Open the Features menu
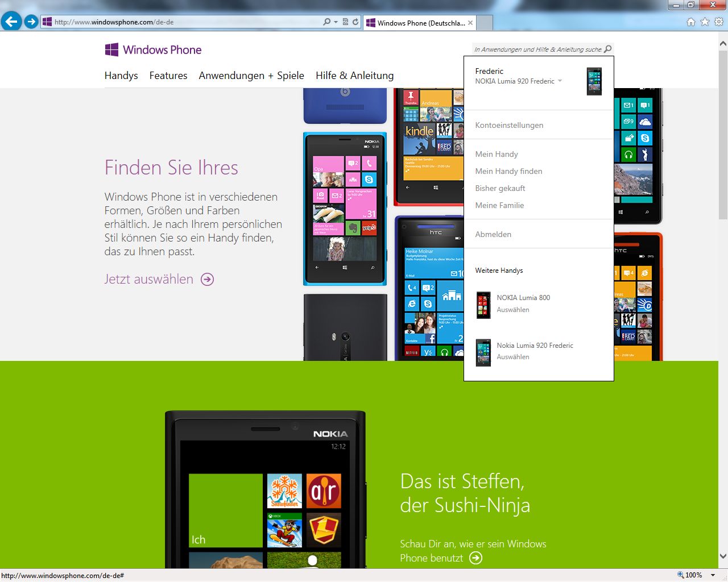The width and height of the screenshot is (728, 582). pos(168,76)
